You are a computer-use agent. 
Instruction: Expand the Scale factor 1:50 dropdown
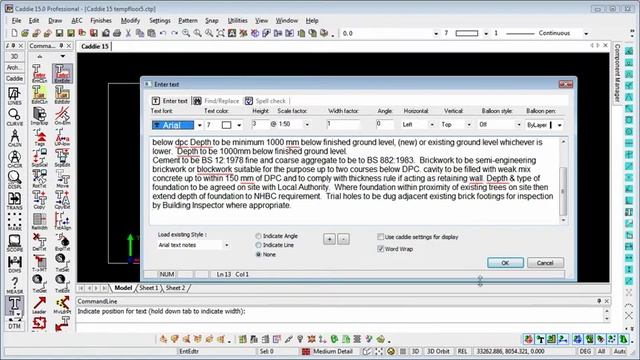[x=307, y=124]
